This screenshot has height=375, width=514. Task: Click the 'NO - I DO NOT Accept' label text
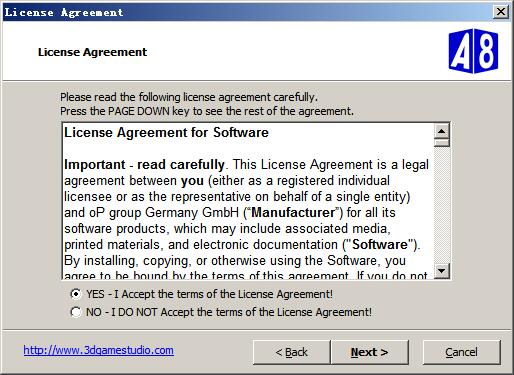(x=229, y=312)
